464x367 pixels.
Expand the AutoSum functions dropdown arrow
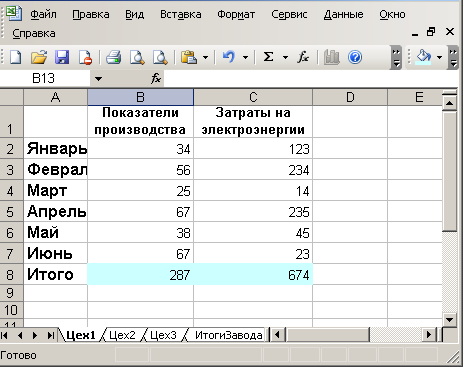285,58
